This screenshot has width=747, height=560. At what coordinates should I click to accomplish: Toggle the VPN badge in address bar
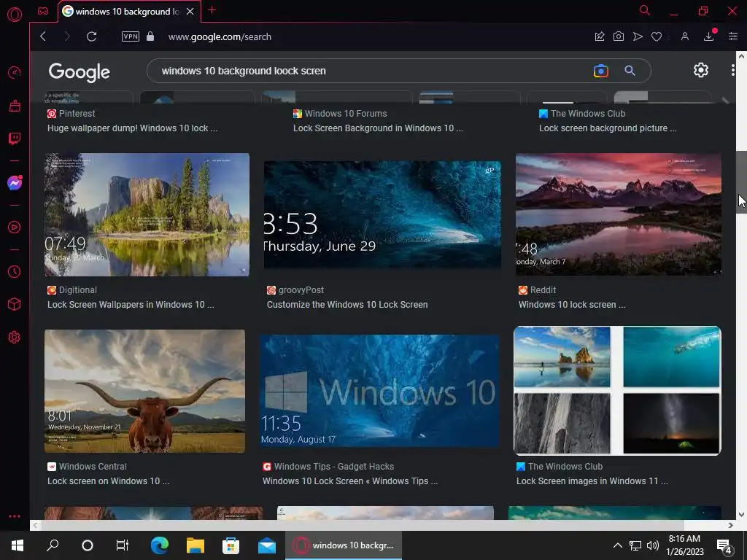[x=130, y=36]
